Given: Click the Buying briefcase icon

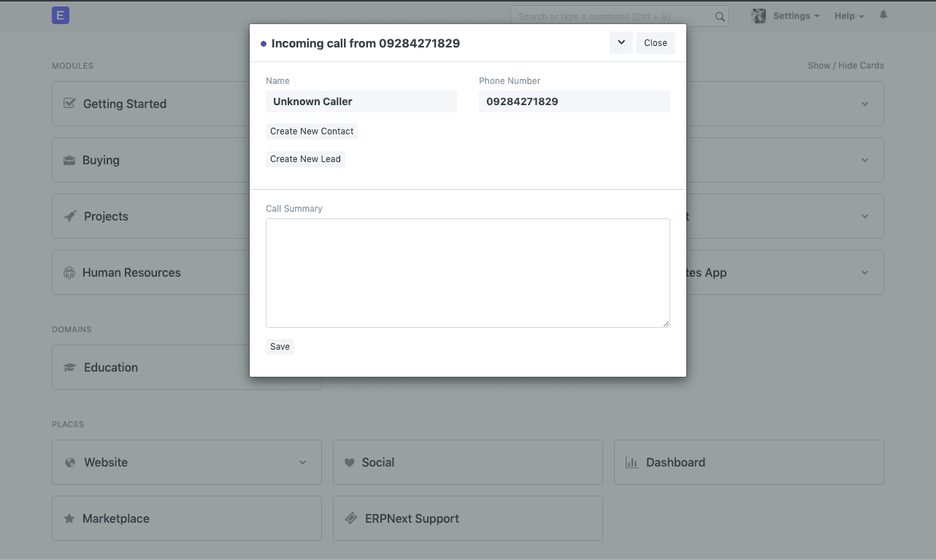Looking at the screenshot, I should tap(69, 160).
